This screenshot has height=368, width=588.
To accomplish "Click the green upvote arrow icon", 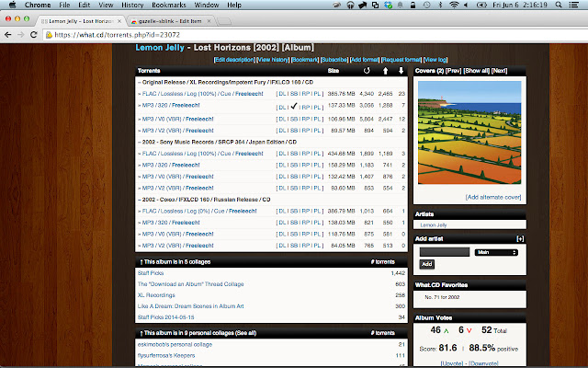I will (x=447, y=330).
